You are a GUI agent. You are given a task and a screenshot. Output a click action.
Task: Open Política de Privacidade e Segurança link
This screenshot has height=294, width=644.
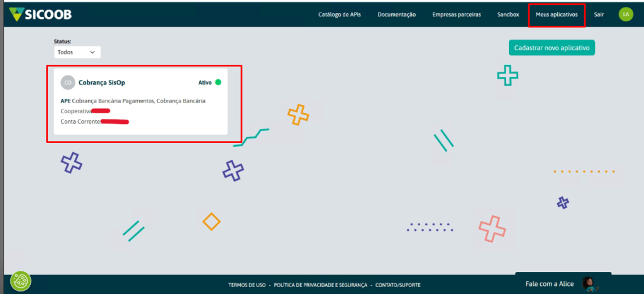click(x=319, y=285)
